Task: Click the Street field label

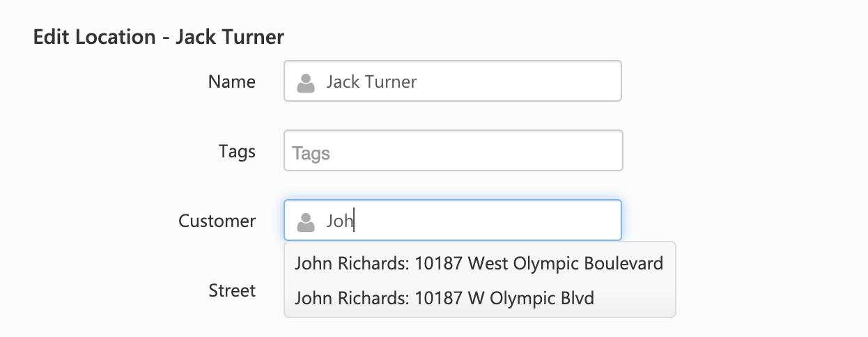Action: click(x=232, y=290)
